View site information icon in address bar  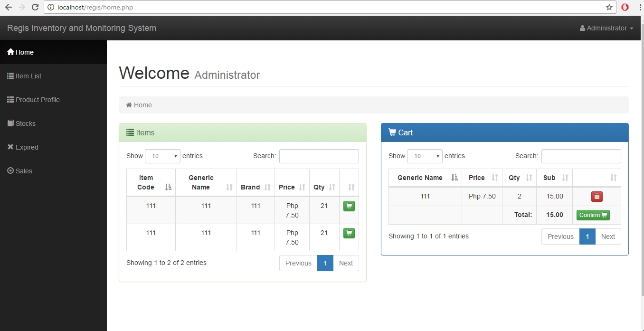click(x=51, y=7)
